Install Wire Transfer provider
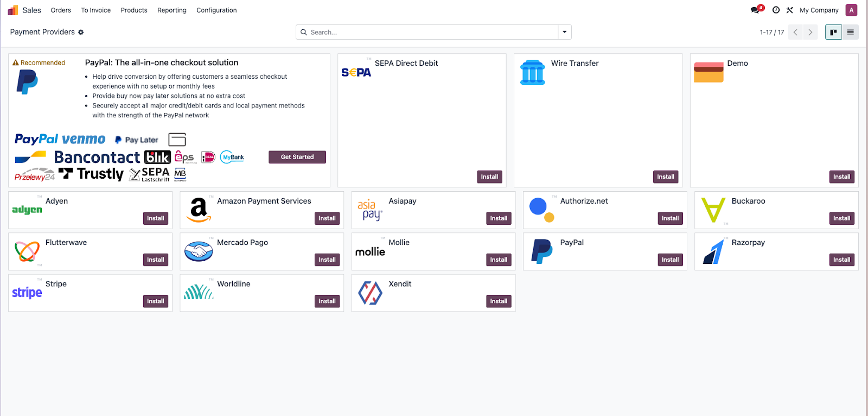Screen dimensions: 868x416 (x=666, y=177)
